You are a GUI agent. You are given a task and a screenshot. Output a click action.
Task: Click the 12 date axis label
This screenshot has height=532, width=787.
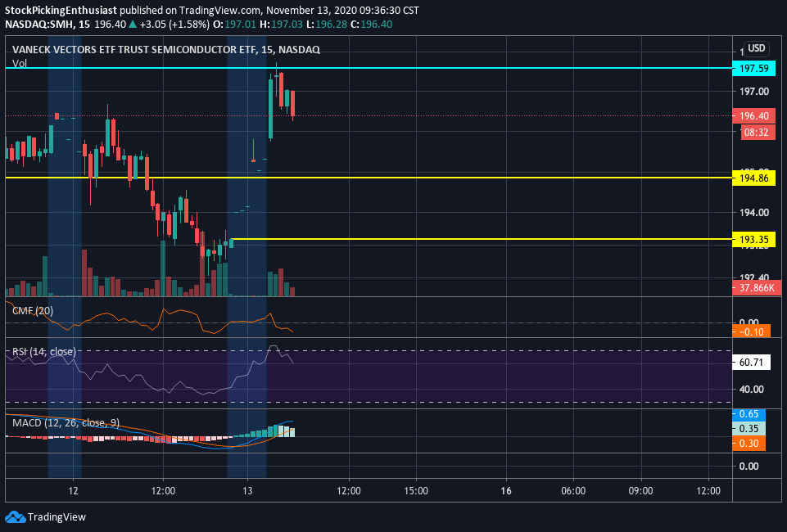tap(73, 490)
